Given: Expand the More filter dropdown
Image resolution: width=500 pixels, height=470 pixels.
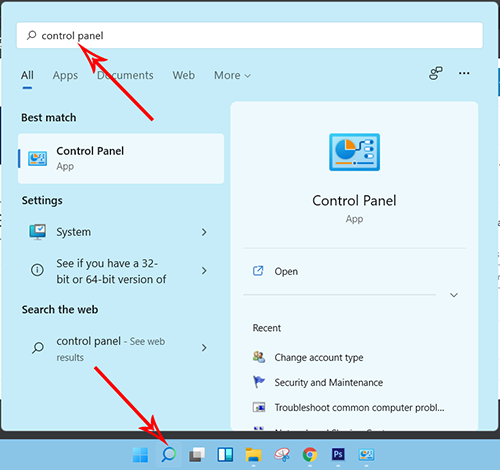Looking at the screenshot, I should [x=232, y=76].
